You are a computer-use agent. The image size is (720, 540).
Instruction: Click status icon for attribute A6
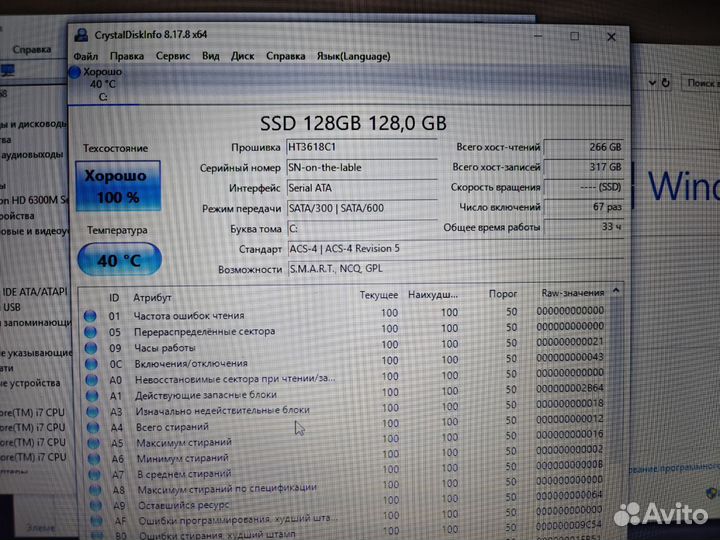94,459
